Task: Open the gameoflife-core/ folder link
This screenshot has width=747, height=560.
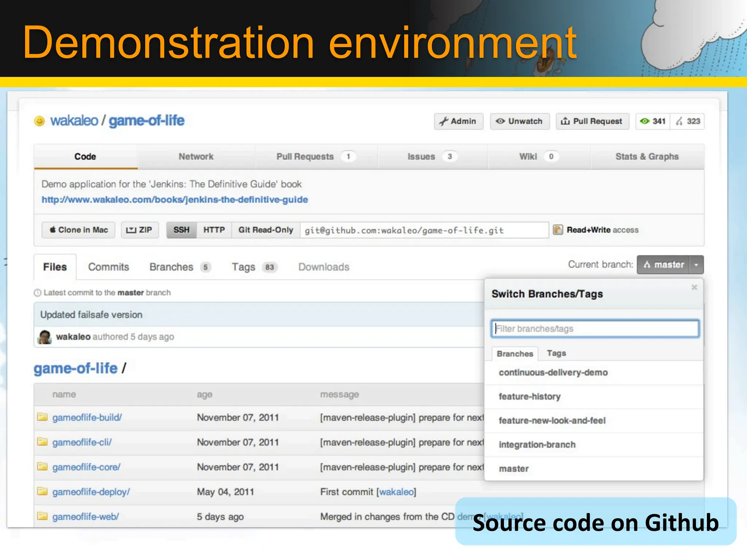Action: tap(86, 467)
